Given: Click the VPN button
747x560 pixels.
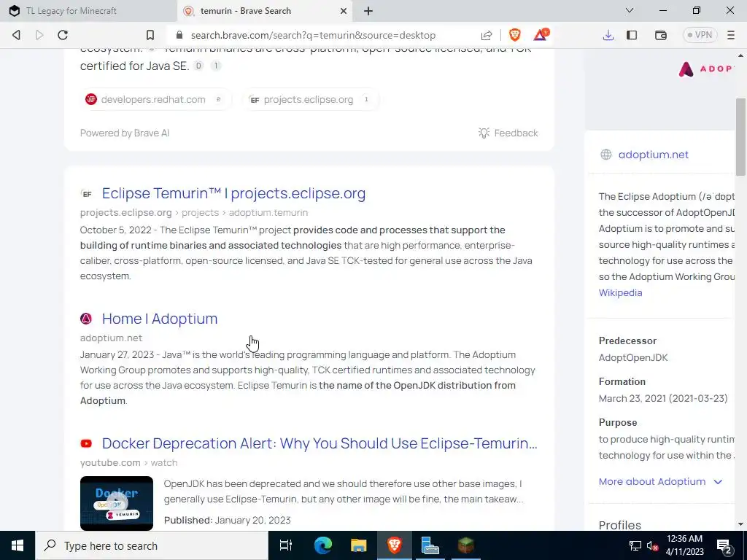Looking at the screenshot, I should click(x=700, y=35).
